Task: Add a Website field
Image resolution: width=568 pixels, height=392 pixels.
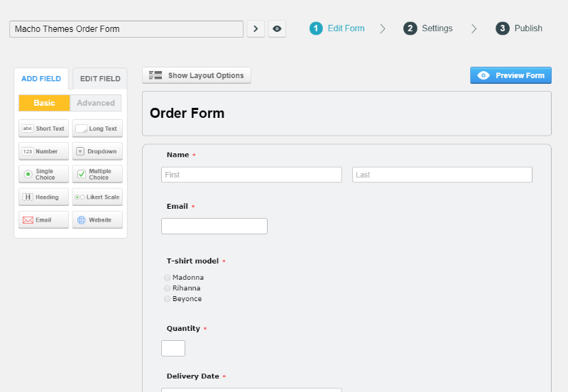Action: 97,220
